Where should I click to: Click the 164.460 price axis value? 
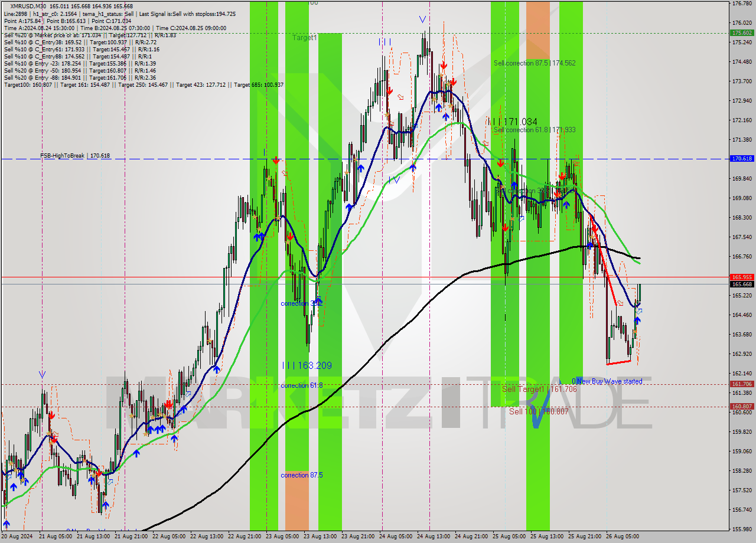pyautogui.click(x=742, y=315)
